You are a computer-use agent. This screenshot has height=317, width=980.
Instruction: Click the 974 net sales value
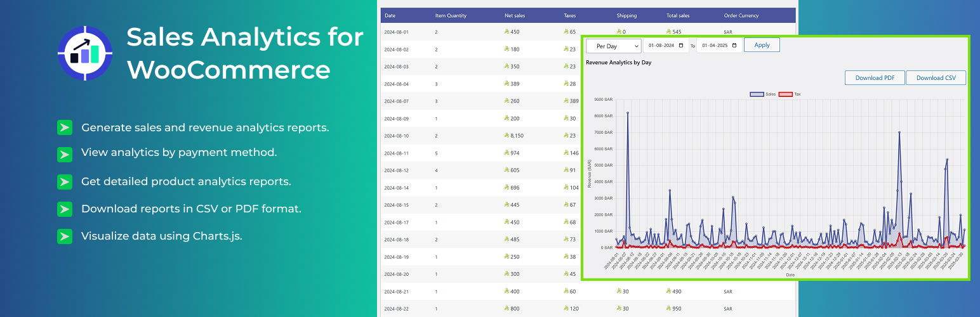click(x=512, y=153)
